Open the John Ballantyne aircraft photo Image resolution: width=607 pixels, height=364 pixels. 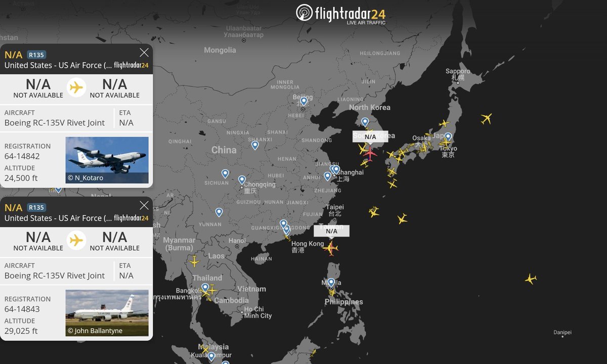(107, 313)
